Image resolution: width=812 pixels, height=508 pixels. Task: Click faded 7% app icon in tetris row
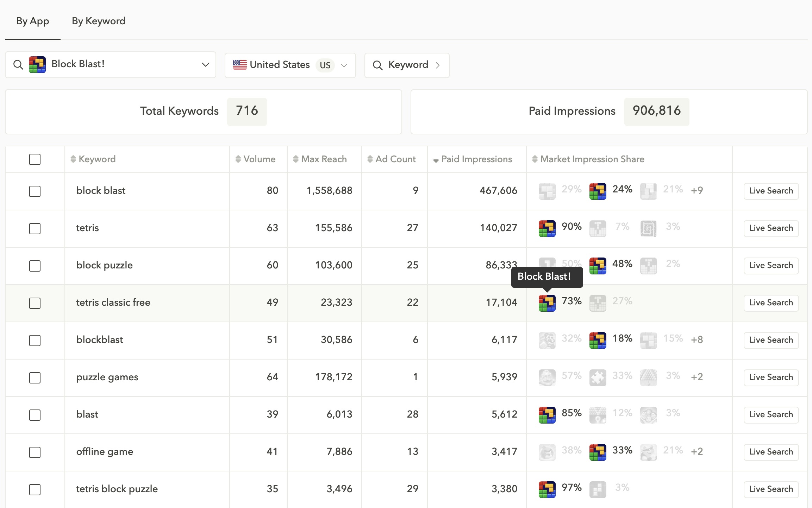(598, 229)
